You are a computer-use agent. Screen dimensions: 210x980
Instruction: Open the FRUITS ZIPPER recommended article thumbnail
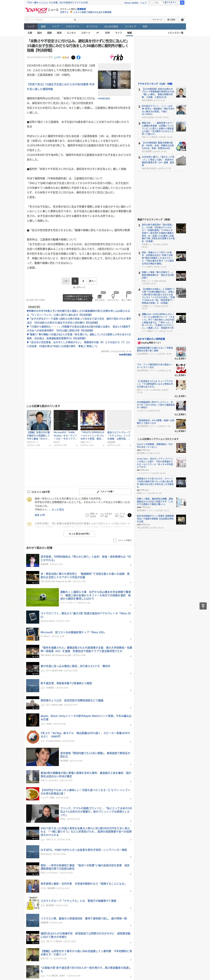click(x=92, y=420)
